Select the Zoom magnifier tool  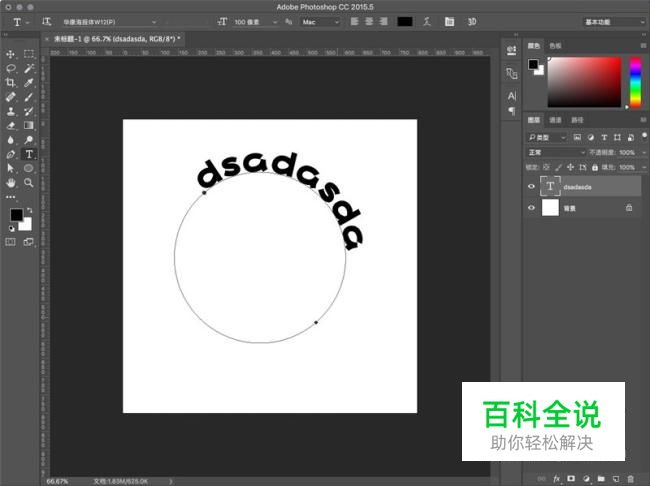[x=29, y=183]
